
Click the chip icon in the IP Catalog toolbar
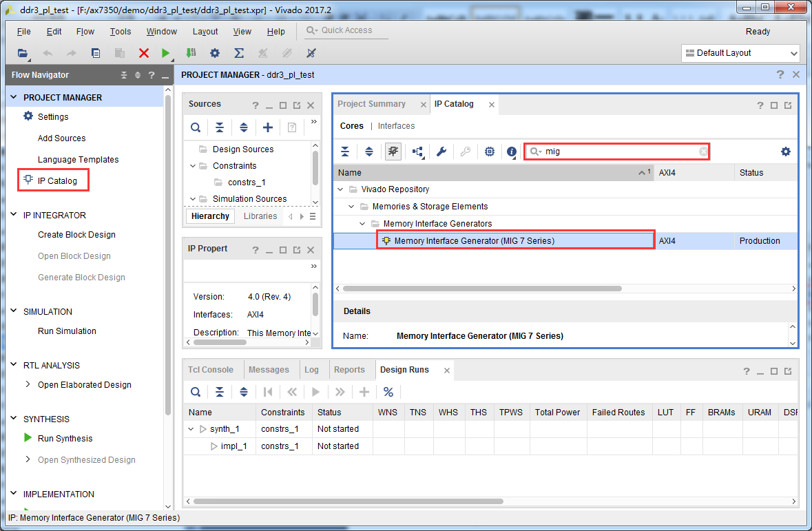tap(490, 152)
